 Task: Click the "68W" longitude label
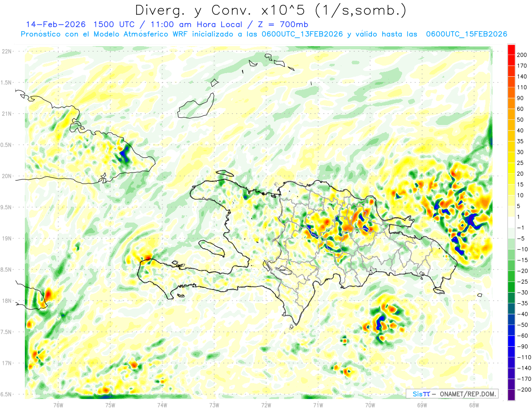click(473, 404)
